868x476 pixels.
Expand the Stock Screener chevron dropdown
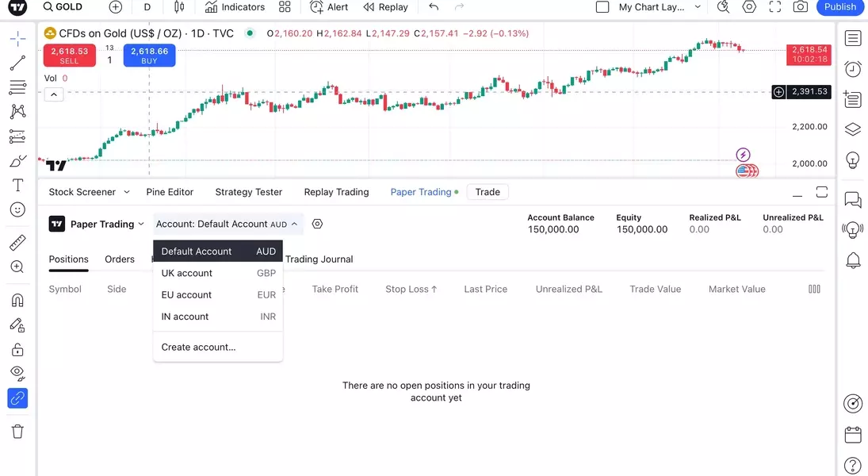[127, 192]
